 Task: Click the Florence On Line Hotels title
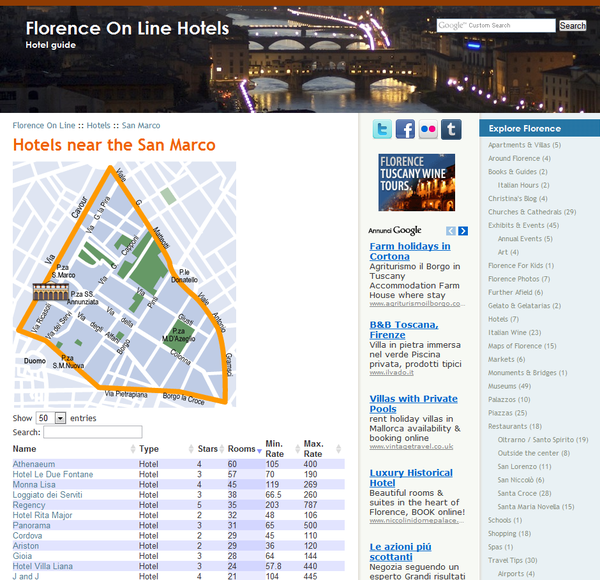click(127, 28)
